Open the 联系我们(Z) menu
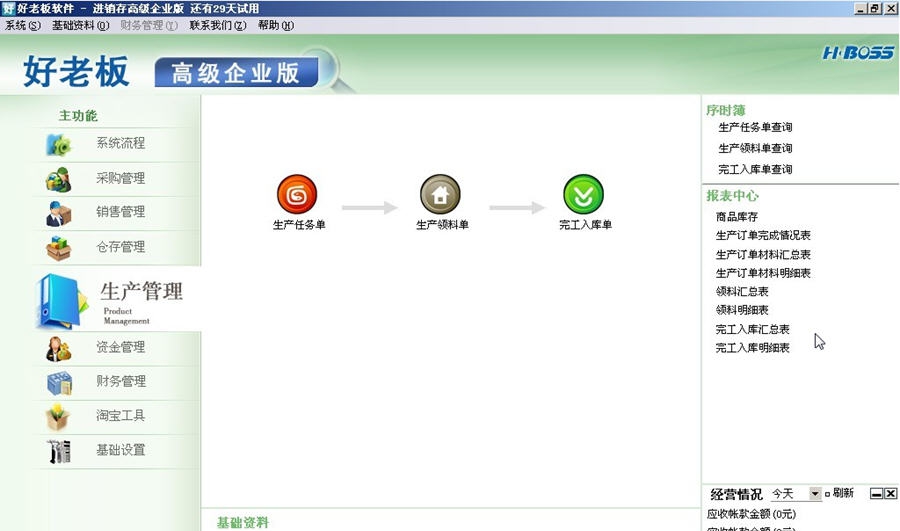Viewport: 900px width, 531px height. (x=218, y=25)
